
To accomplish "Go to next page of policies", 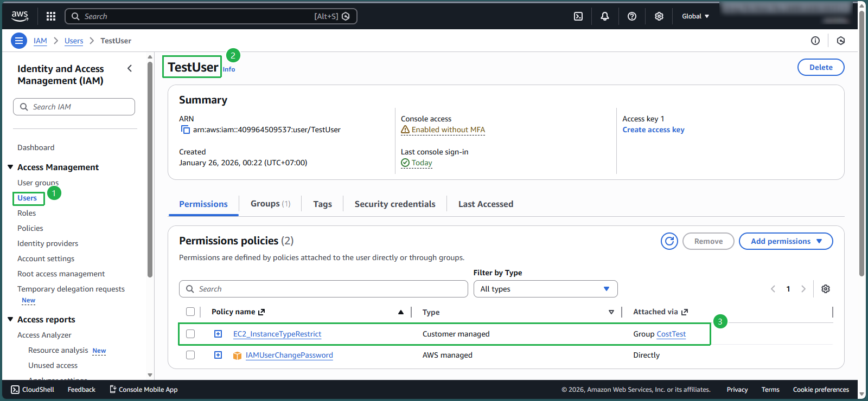I will 803,289.
